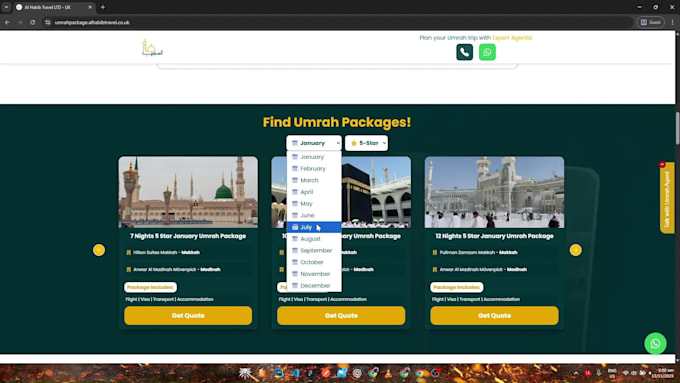Image resolution: width=680 pixels, height=383 pixels.
Task: Click the Wi-Fi network tray icon
Action: [x=625, y=373]
